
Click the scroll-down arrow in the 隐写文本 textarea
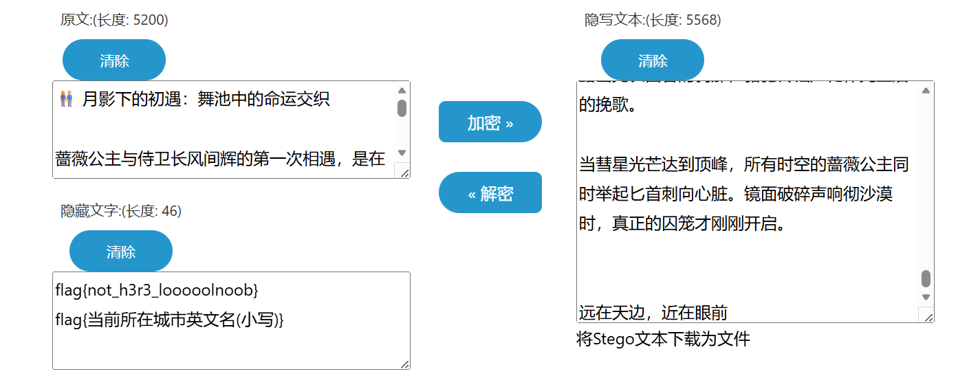926,297
